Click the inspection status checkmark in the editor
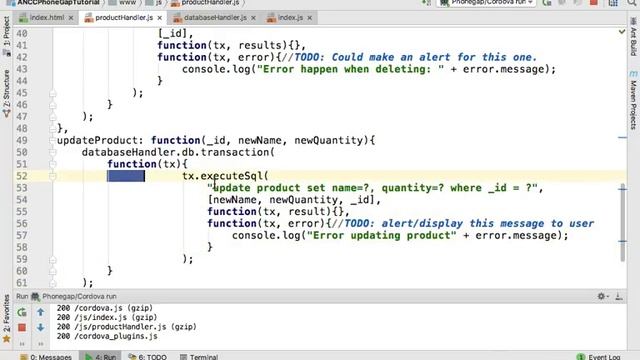The image size is (640, 360). (x=622, y=31)
